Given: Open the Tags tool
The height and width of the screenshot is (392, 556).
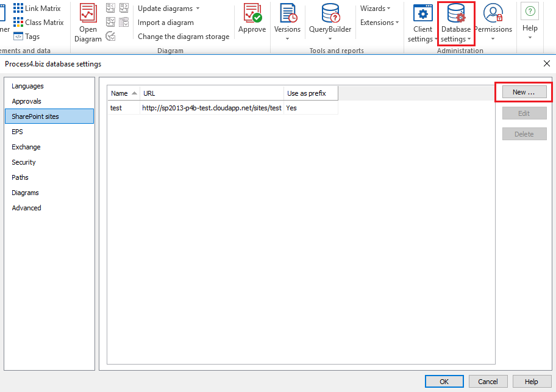Looking at the screenshot, I should (x=27, y=36).
